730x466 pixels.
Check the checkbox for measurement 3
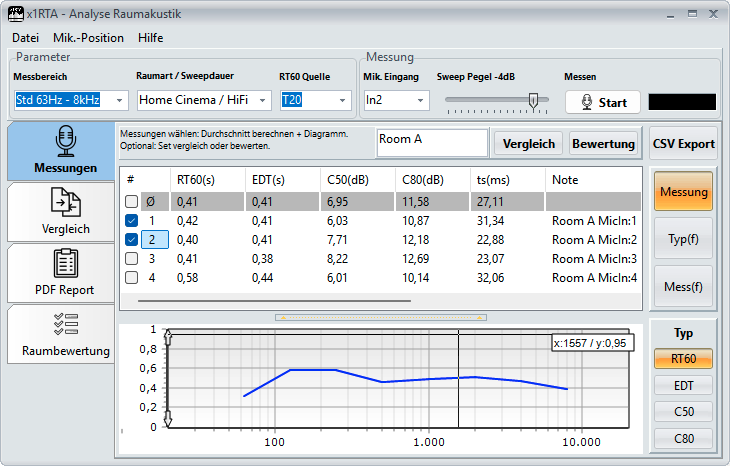click(x=132, y=259)
